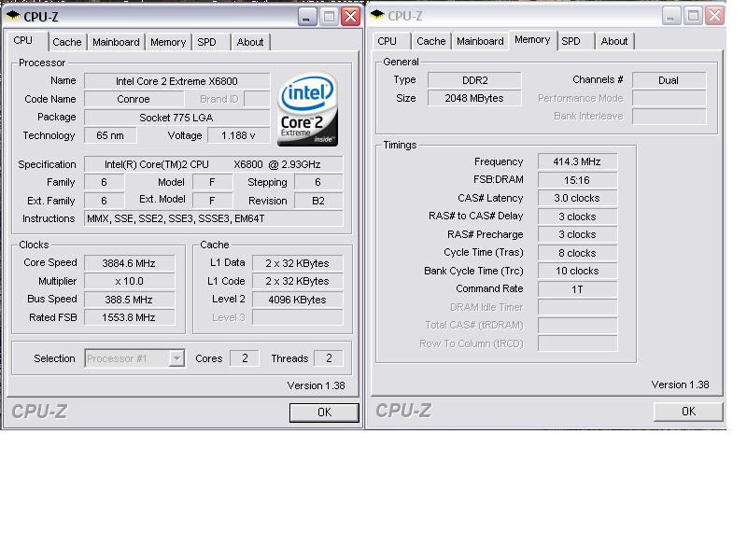Click the Multiplier value 'x 10.0'
Viewport: 747px width, 560px height.
tap(129, 281)
